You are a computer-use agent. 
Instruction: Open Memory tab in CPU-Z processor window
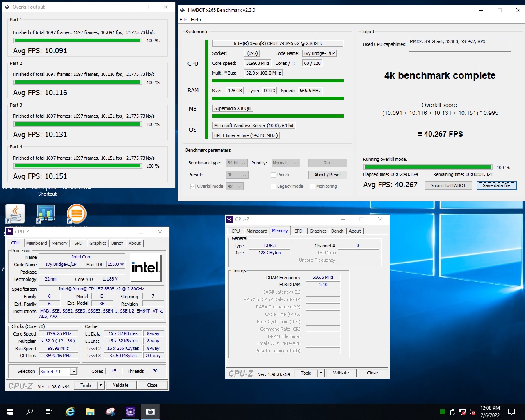coord(59,243)
